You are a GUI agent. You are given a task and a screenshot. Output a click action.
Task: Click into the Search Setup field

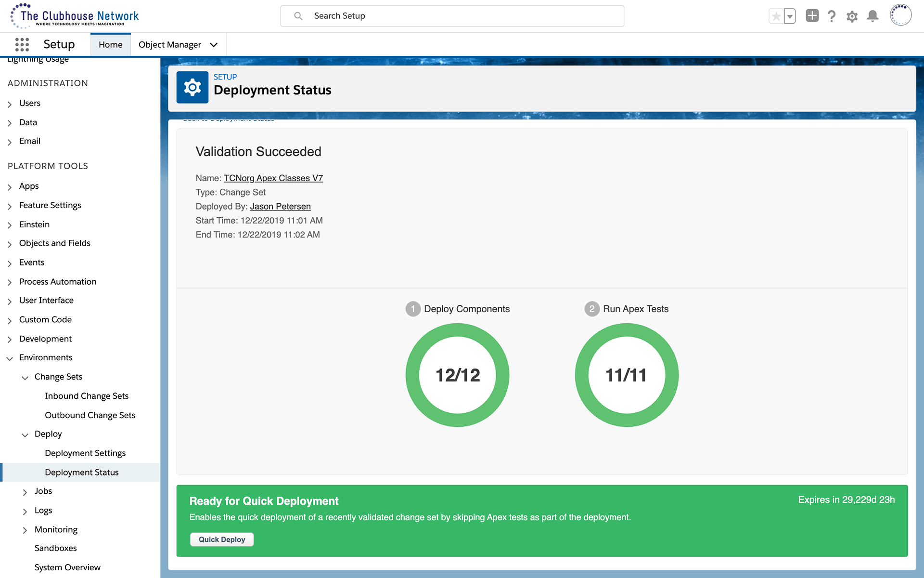tap(452, 16)
